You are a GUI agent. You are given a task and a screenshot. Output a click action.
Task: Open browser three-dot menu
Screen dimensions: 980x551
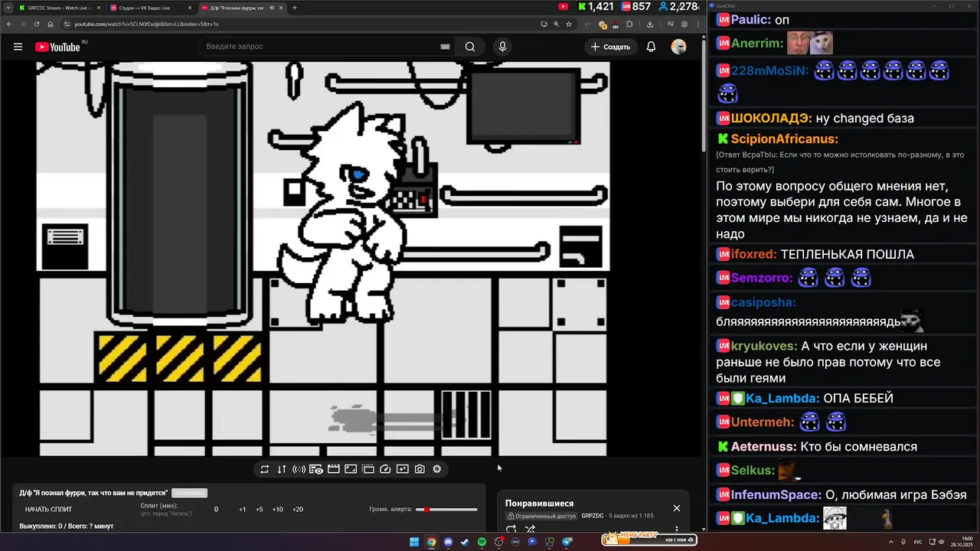(697, 24)
